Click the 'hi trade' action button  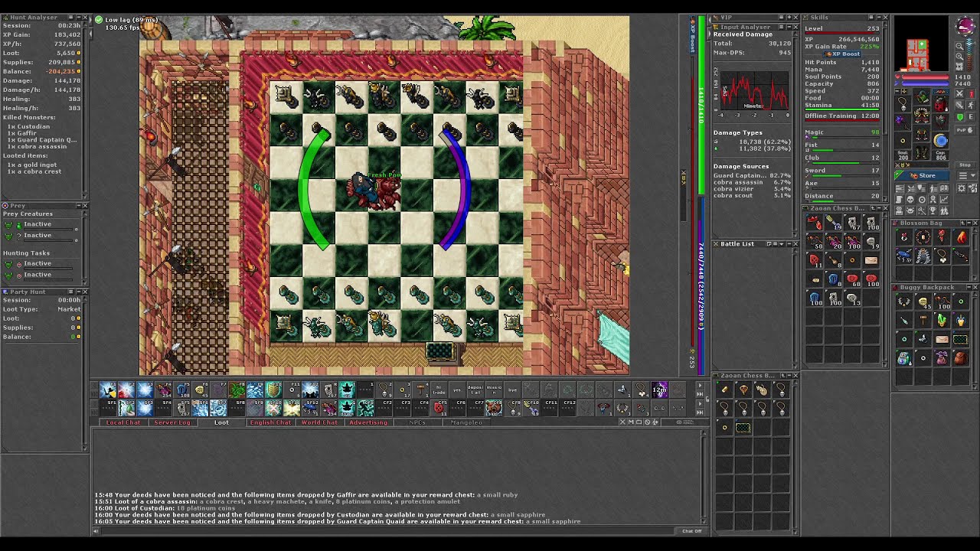tap(439, 390)
